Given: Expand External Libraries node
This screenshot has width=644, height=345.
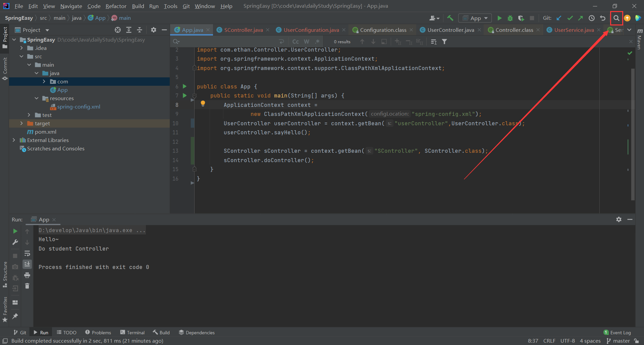Looking at the screenshot, I should (x=14, y=140).
